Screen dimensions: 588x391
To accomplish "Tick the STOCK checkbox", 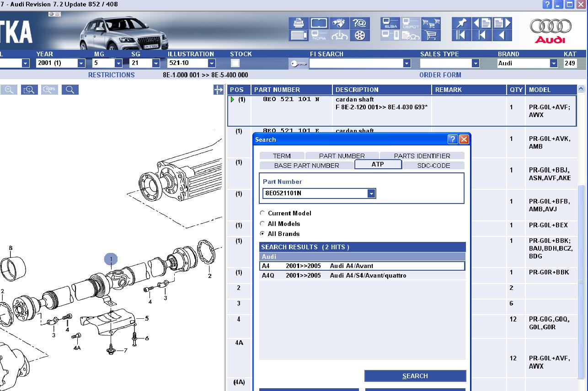I will coord(235,63).
